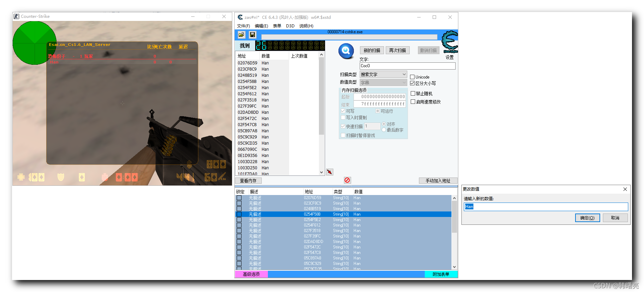Image resolution: width=644 pixels, height=292 pixels.
Task: Toggle lock box for address 0254F58B
Action: [x=239, y=214]
